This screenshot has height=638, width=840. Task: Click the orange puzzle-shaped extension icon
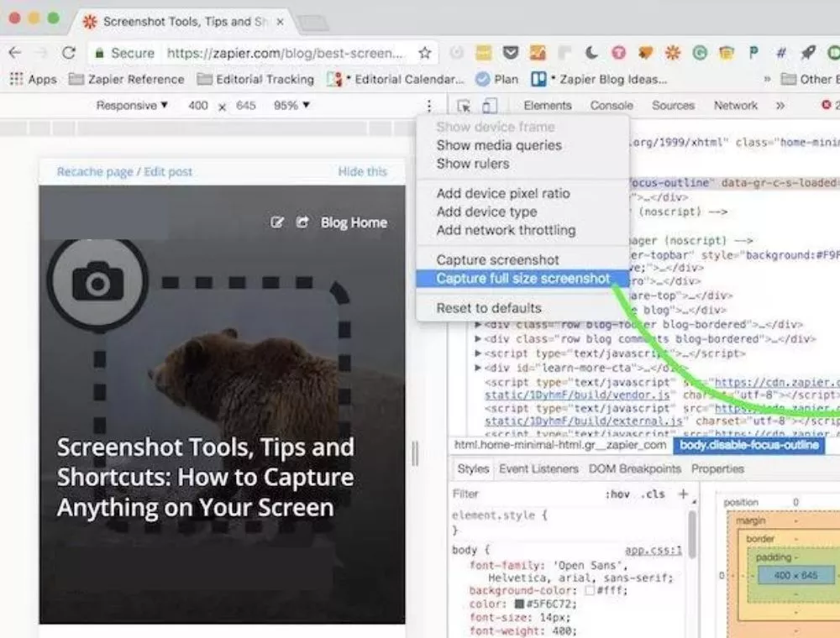645,52
